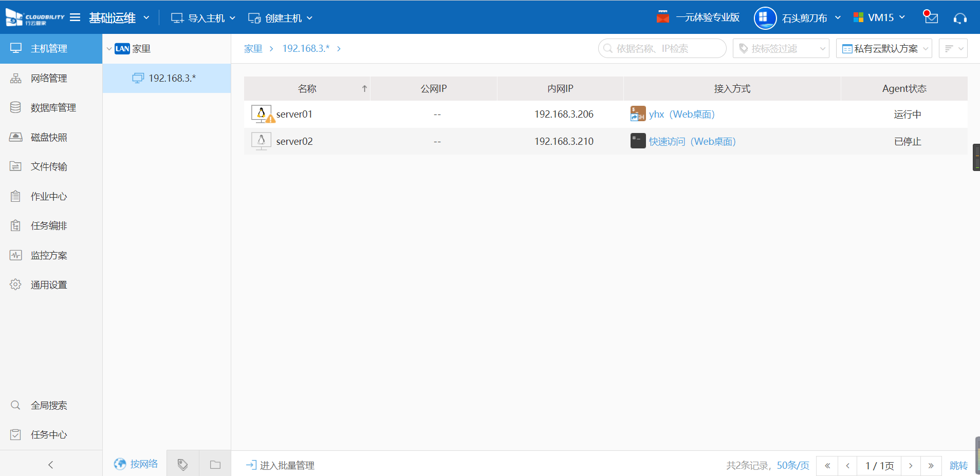Open 全局搜索 in the sidebar
Image resolution: width=980 pixels, height=476 pixels.
click(x=51, y=405)
